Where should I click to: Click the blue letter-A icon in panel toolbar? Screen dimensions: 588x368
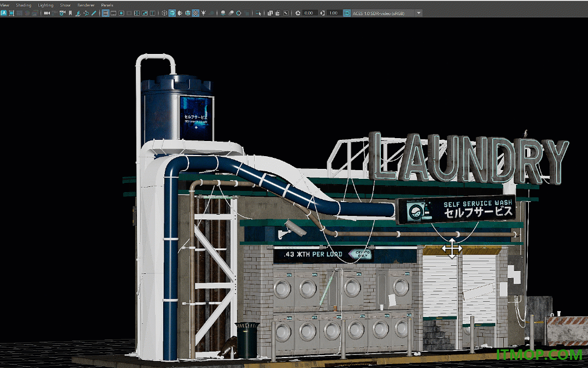(x=3, y=13)
